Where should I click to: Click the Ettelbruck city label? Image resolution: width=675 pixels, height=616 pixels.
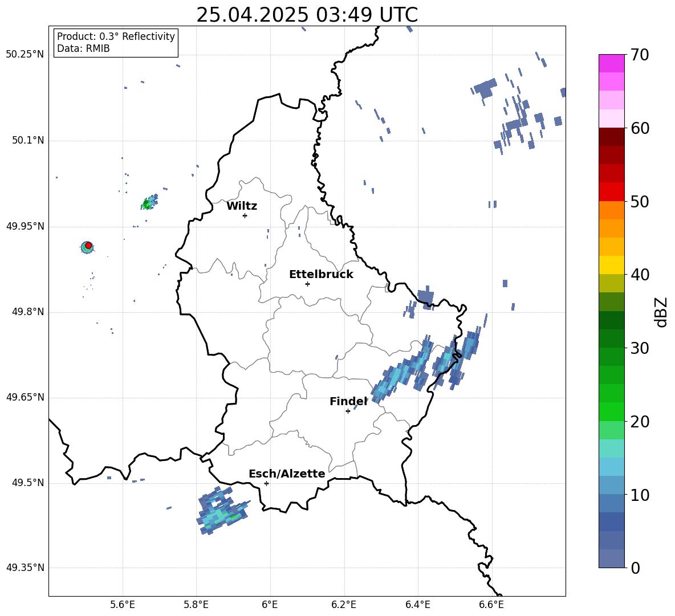[321, 275]
